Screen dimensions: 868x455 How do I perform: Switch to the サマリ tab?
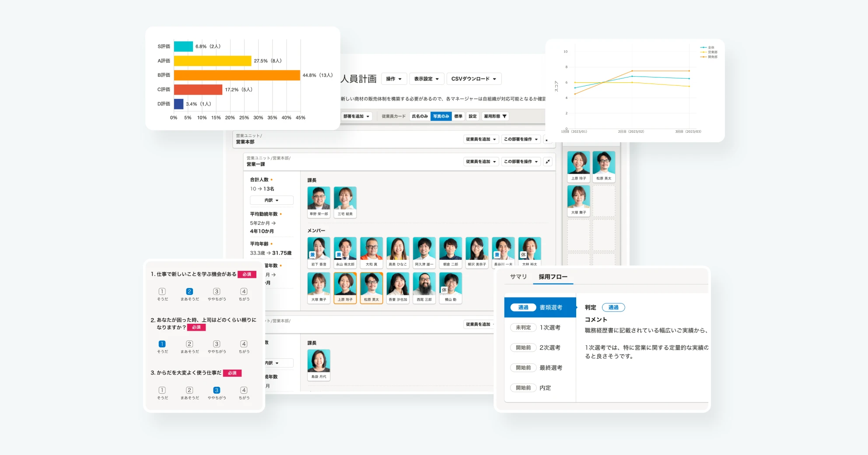pyautogui.click(x=518, y=277)
